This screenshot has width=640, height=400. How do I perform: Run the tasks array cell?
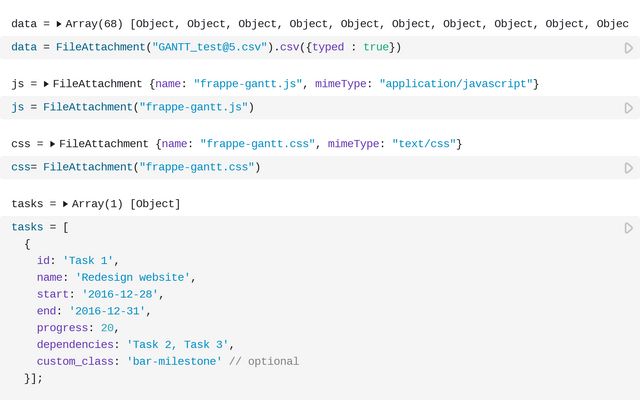click(629, 228)
